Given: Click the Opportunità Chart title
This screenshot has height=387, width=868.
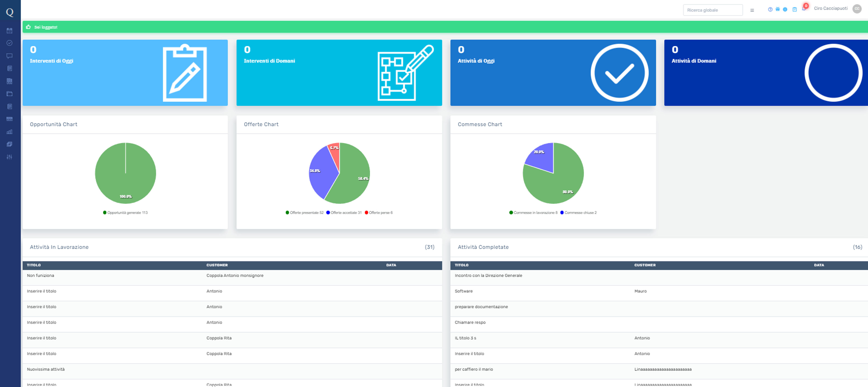Looking at the screenshot, I should pyautogui.click(x=54, y=124).
